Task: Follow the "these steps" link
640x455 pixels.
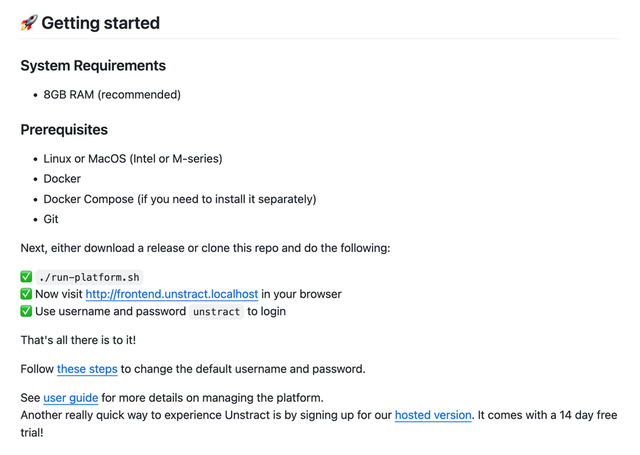Action: tap(87, 369)
